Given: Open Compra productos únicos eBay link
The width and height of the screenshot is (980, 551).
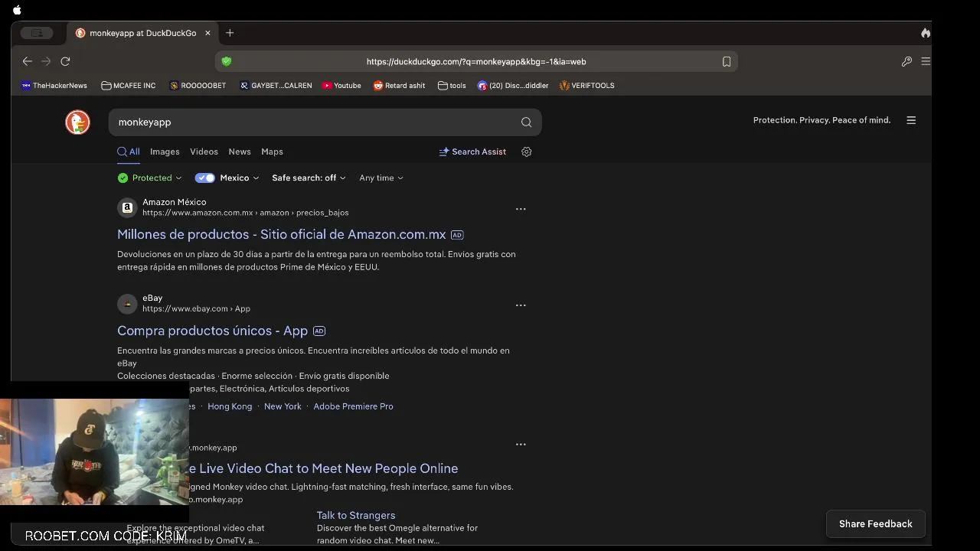Looking at the screenshot, I should pos(213,331).
